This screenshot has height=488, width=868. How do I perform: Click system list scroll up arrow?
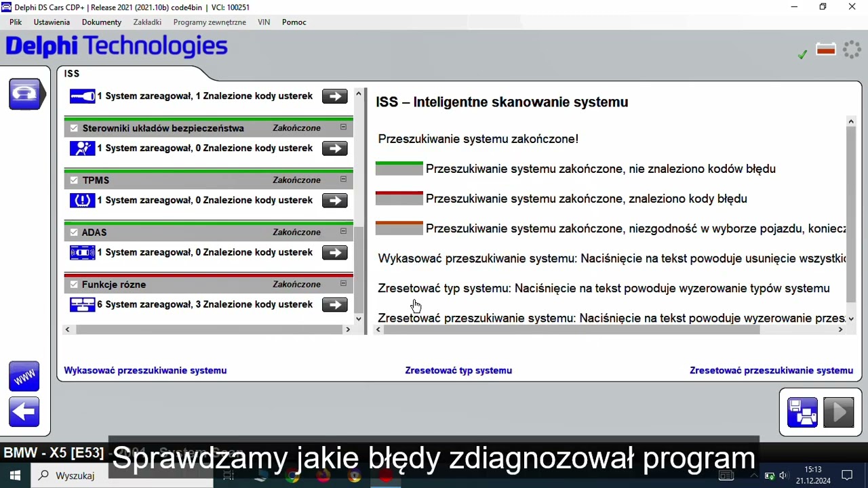(359, 94)
